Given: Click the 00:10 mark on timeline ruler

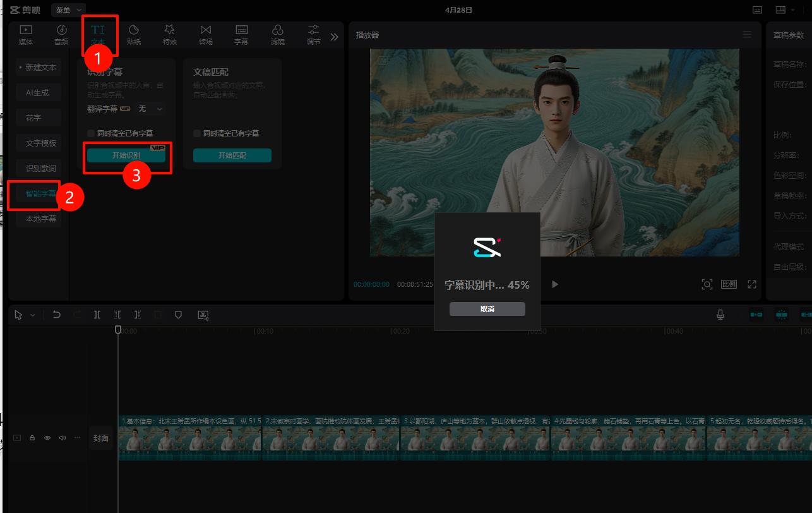Looking at the screenshot, I should point(265,331).
